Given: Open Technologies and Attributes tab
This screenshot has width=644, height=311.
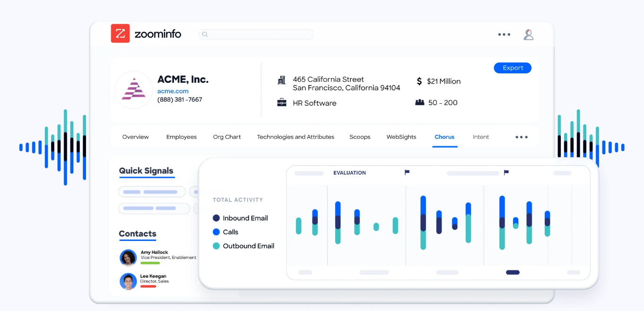Looking at the screenshot, I should click(x=296, y=137).
